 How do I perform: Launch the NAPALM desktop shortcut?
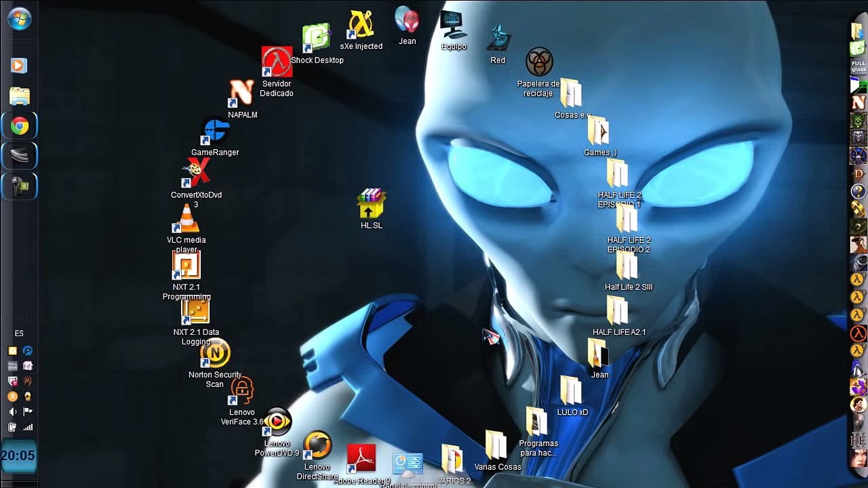pos(241,93)
